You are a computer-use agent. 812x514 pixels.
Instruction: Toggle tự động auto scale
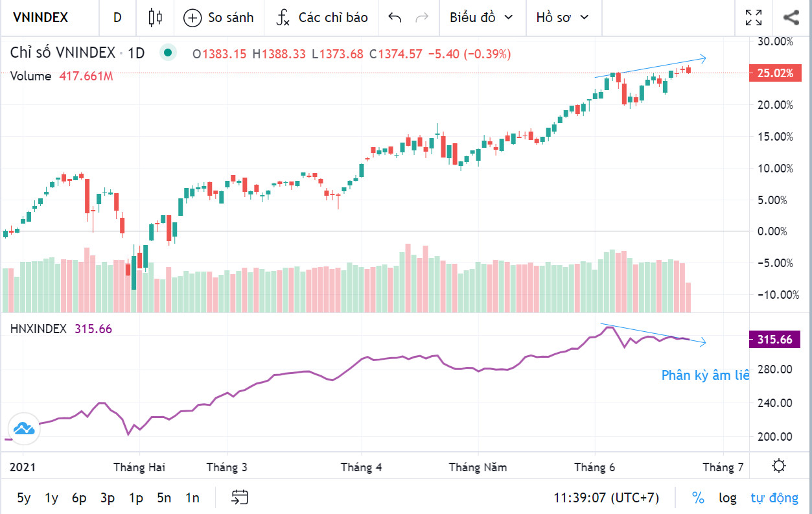coord(774,498)
